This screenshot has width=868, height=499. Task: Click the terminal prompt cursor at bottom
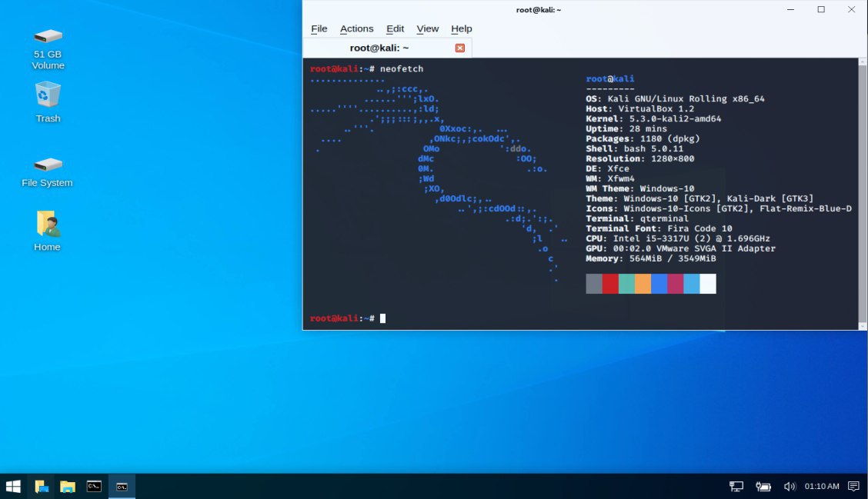(x=382, y=318)
